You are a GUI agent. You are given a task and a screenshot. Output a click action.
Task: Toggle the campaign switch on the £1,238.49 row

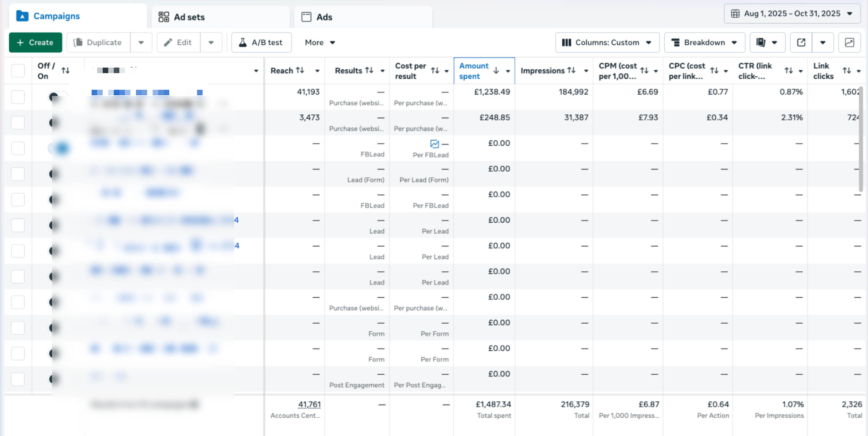pos(58,97)
